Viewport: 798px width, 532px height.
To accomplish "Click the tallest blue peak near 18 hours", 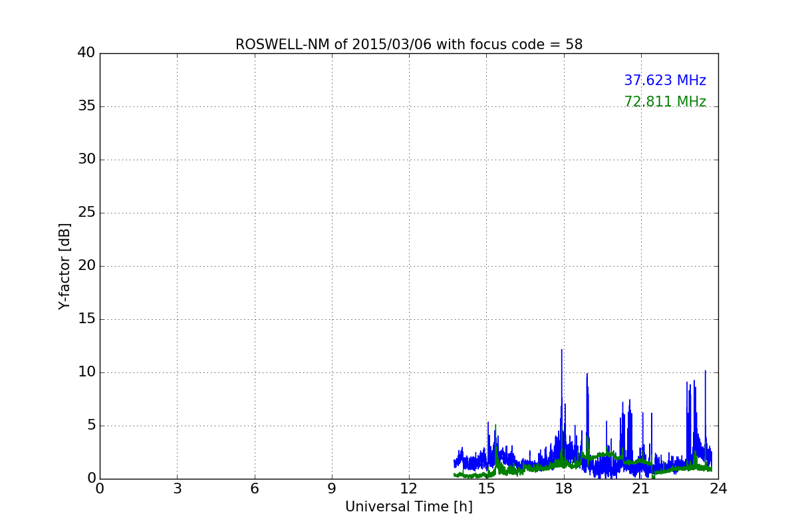I will click(x=561, y=351).
